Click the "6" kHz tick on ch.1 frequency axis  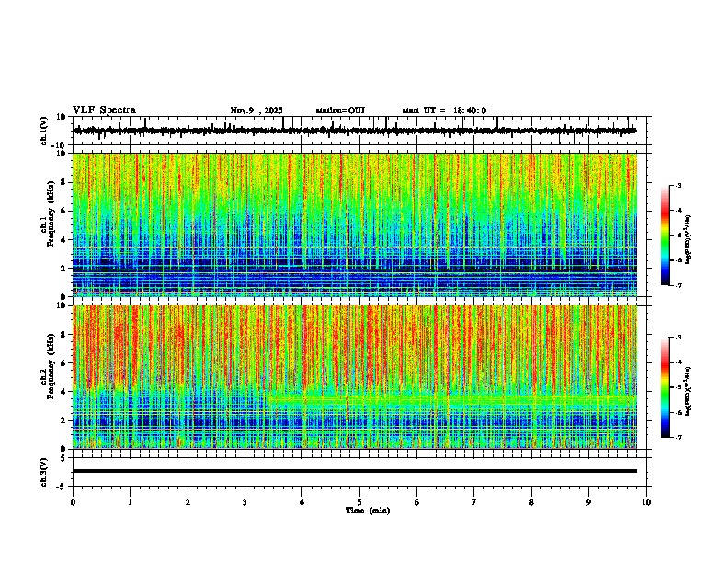tap(64, 211)
